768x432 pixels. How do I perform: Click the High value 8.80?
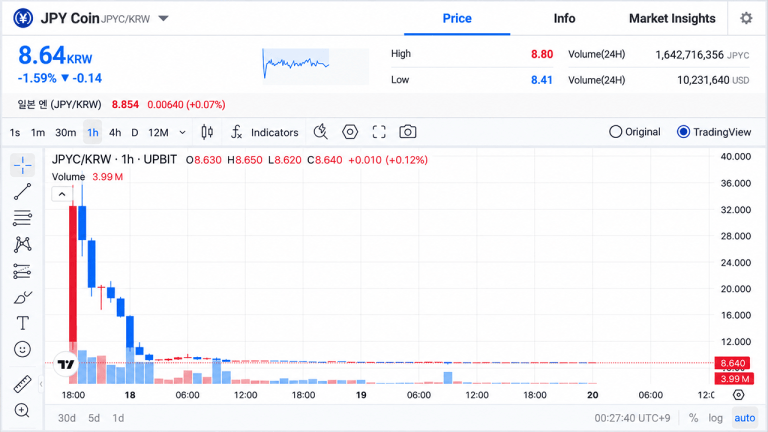point(542,54)
